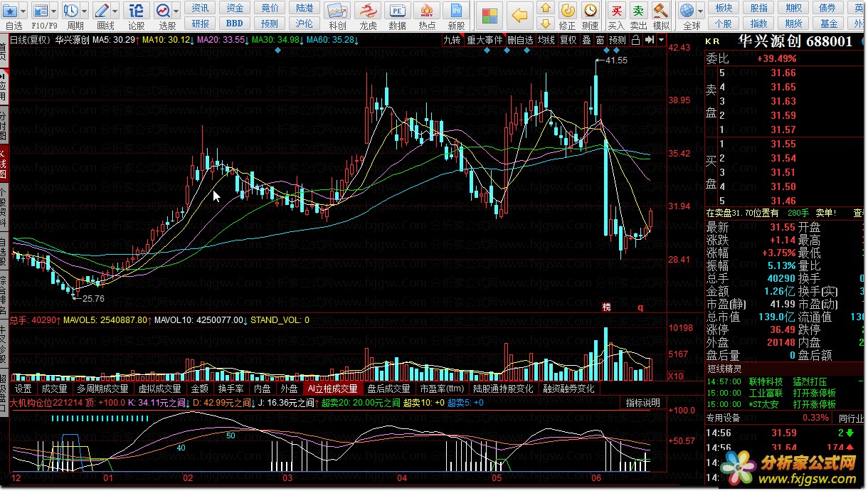
Task: Click the yellow up arrow icon
Action: (545, 8)
